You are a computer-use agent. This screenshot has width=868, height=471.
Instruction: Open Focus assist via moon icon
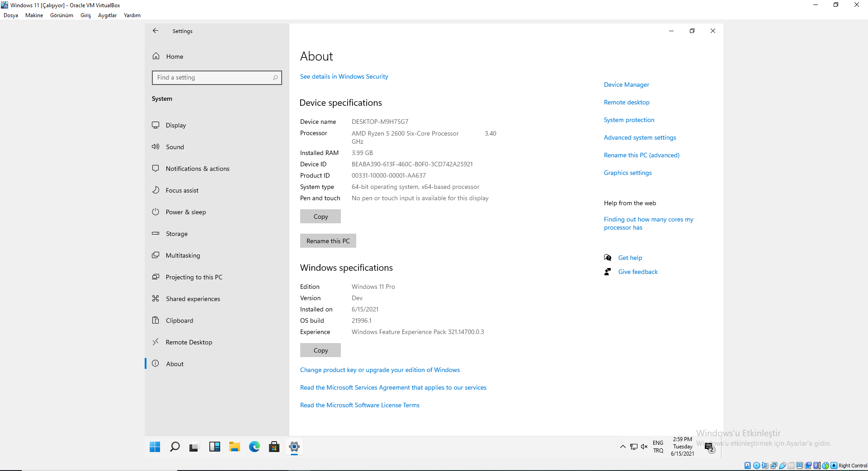156,190
